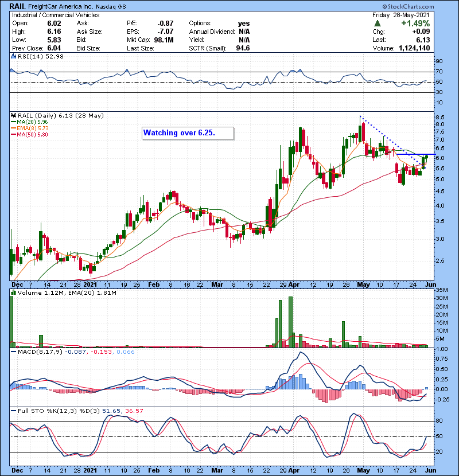This screenshot has width=459, height=476.
Task: Click the 8.5 price axis label
Action: [x=440, y=117]
